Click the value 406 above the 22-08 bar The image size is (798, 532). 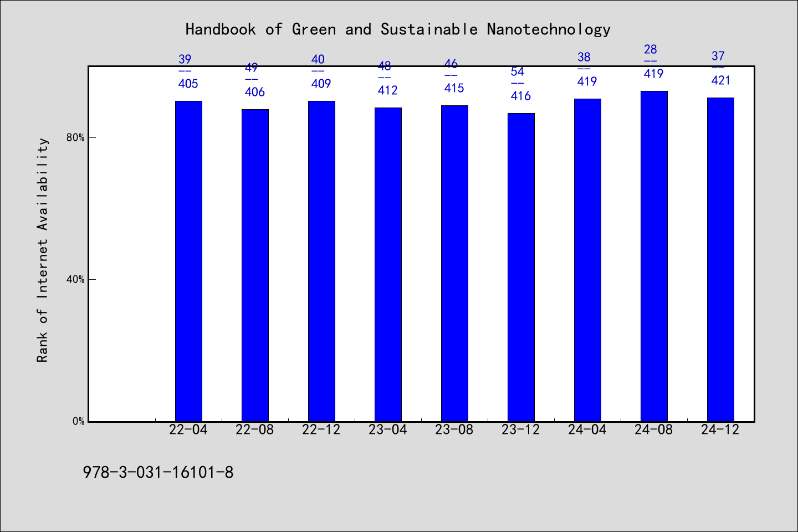[x=255, y=92]
